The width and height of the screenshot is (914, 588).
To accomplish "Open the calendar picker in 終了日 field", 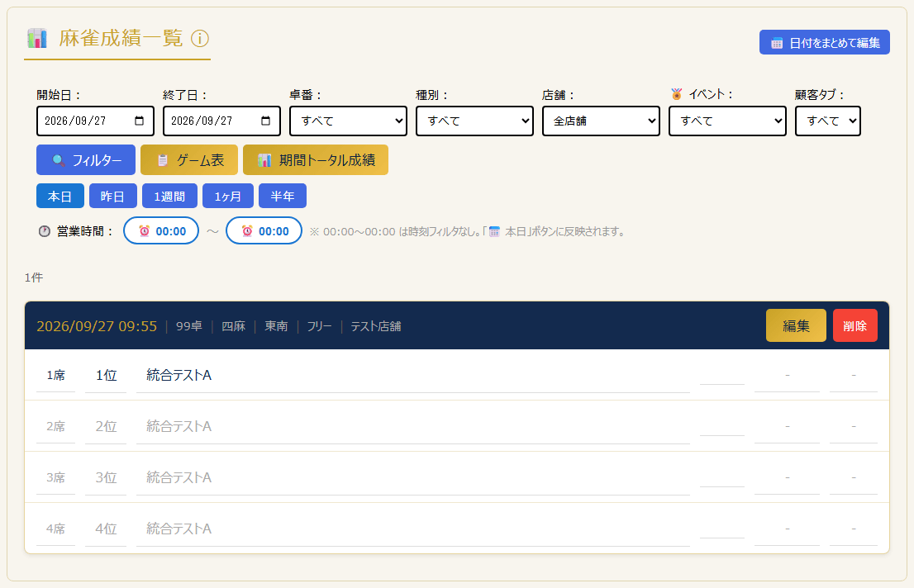I will coord(266,121).
